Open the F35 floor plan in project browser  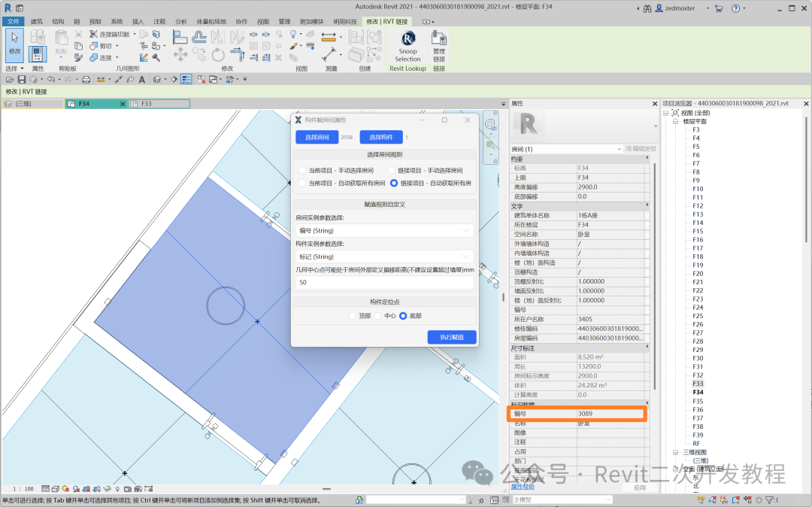[698, 401]
